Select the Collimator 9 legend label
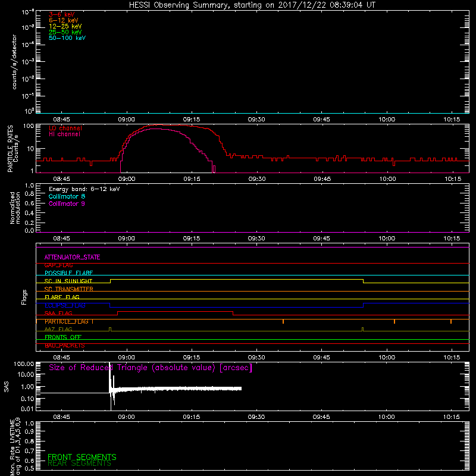 coord(67,203)
